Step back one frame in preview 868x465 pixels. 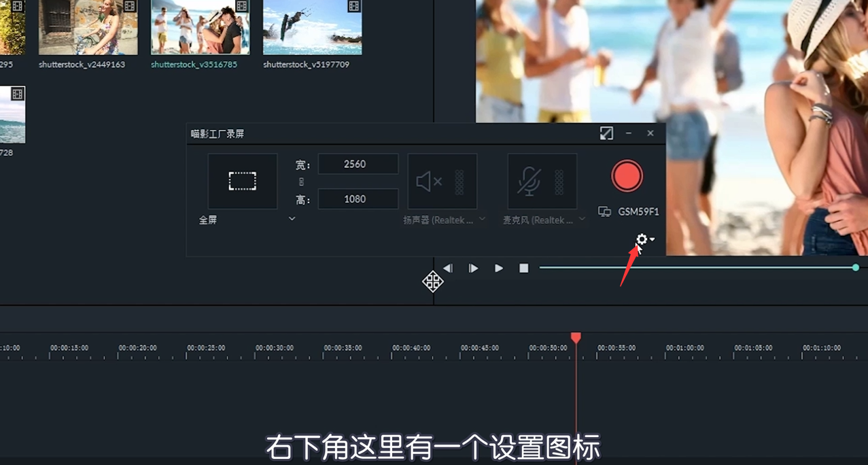pyautogui.click(x=448, y=269)
